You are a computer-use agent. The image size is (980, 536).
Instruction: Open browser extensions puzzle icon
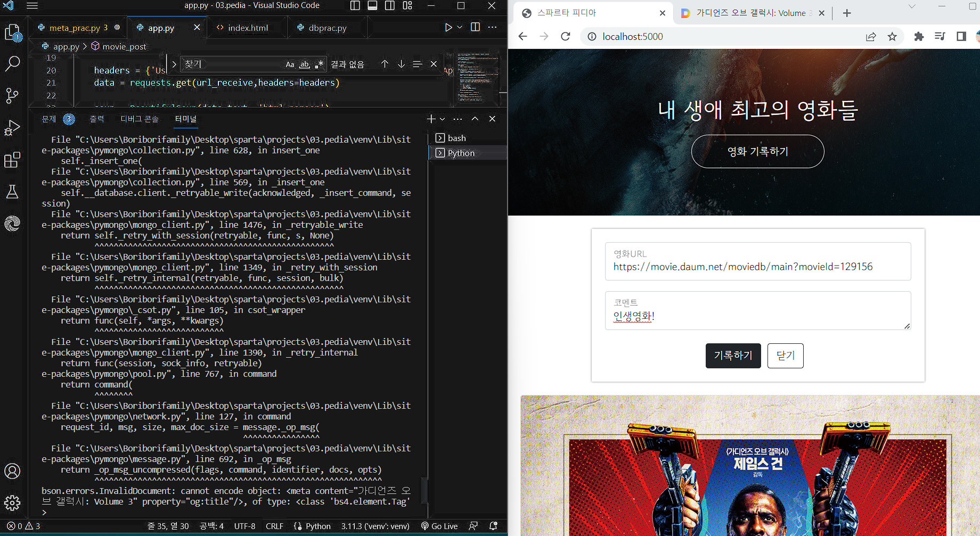click(919, 36)
